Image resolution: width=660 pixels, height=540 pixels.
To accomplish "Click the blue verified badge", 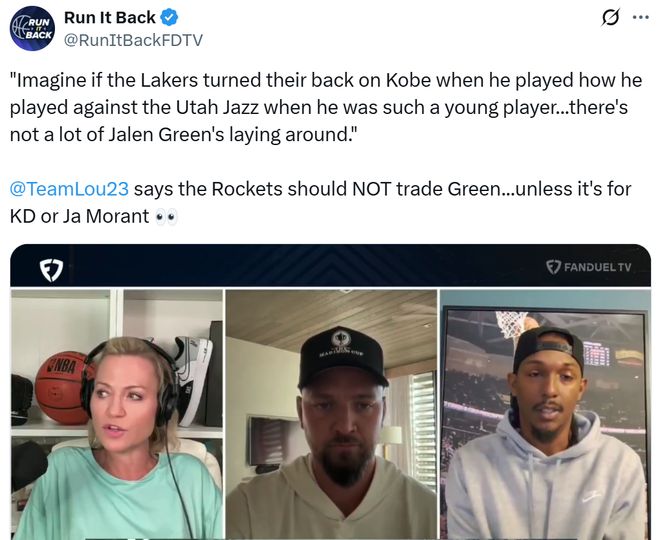I will pos(170,18).
